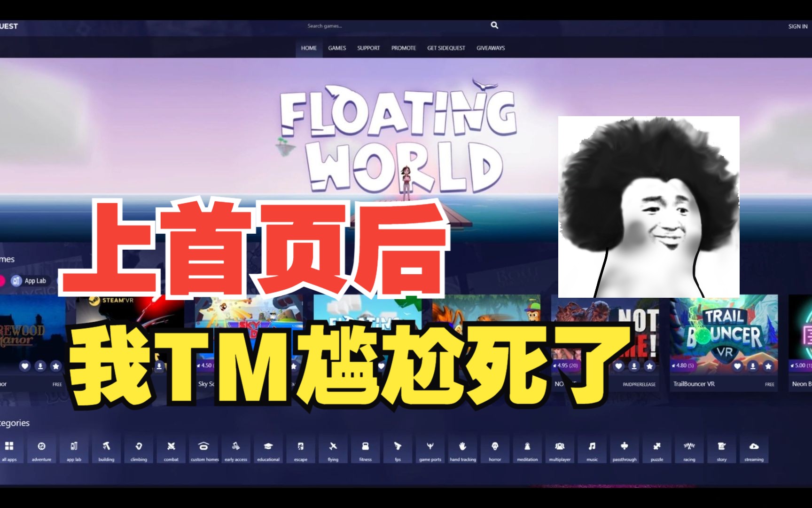This screenshot has height=508, width=812.
Task: Click the FREE label on TrailBouncer VR
Action: [x=769, y=384]
